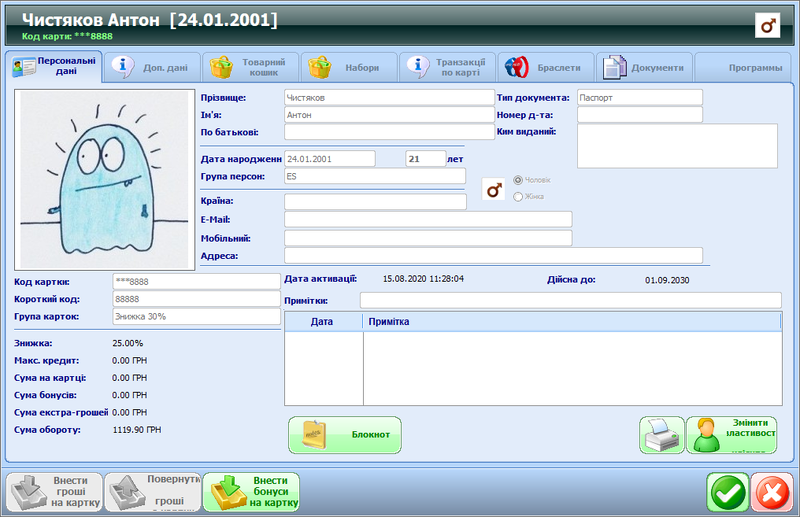Select the Жінка radio button
This screenshot has width=800, height=517.
point(518,196)
